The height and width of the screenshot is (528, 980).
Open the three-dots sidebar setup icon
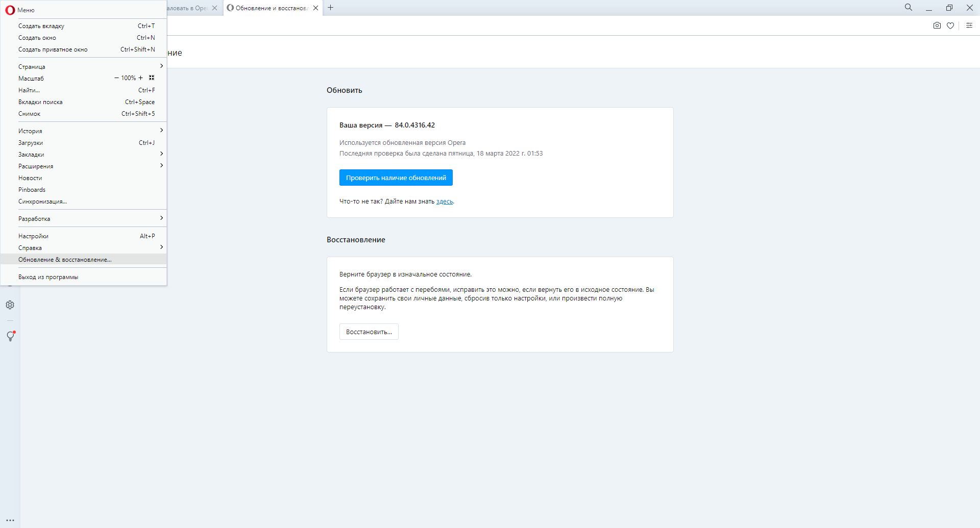(10, 520)
